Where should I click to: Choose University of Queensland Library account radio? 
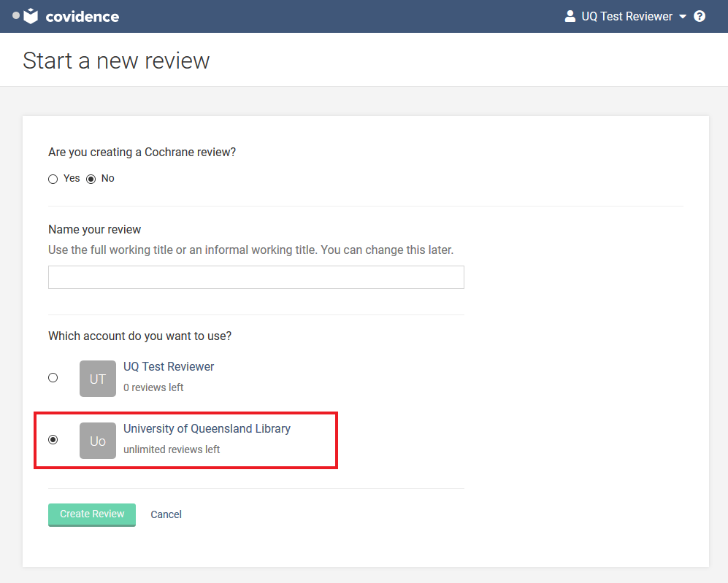tap(53, 439)
